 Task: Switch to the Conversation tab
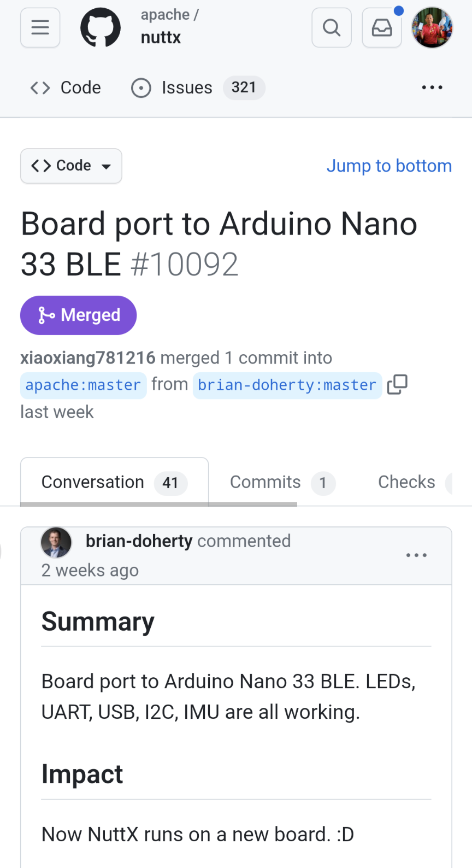(114, 482)
